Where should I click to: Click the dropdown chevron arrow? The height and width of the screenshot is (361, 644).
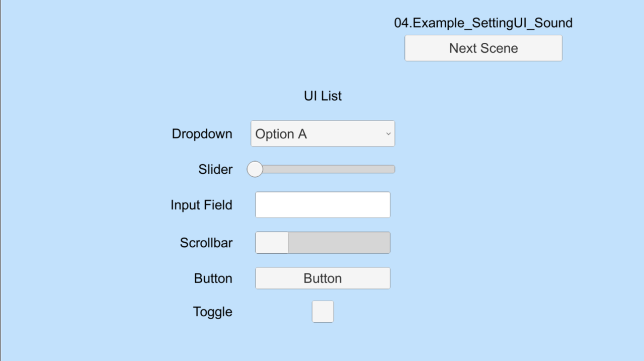[x=388, y=134]
